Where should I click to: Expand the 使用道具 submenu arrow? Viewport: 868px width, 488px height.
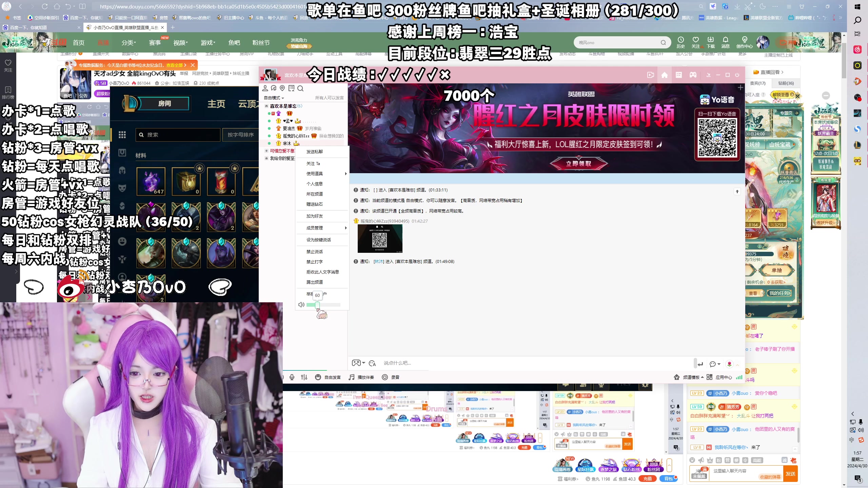[346, 174]
